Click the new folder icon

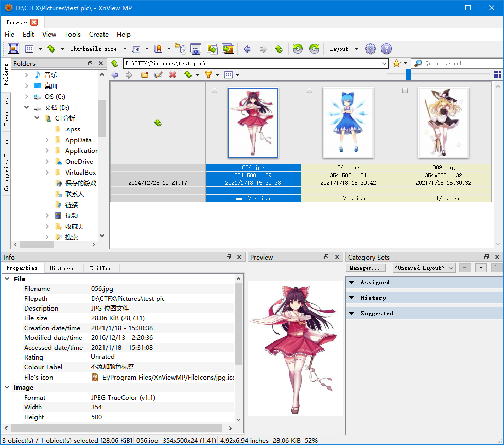pos(145,75)
